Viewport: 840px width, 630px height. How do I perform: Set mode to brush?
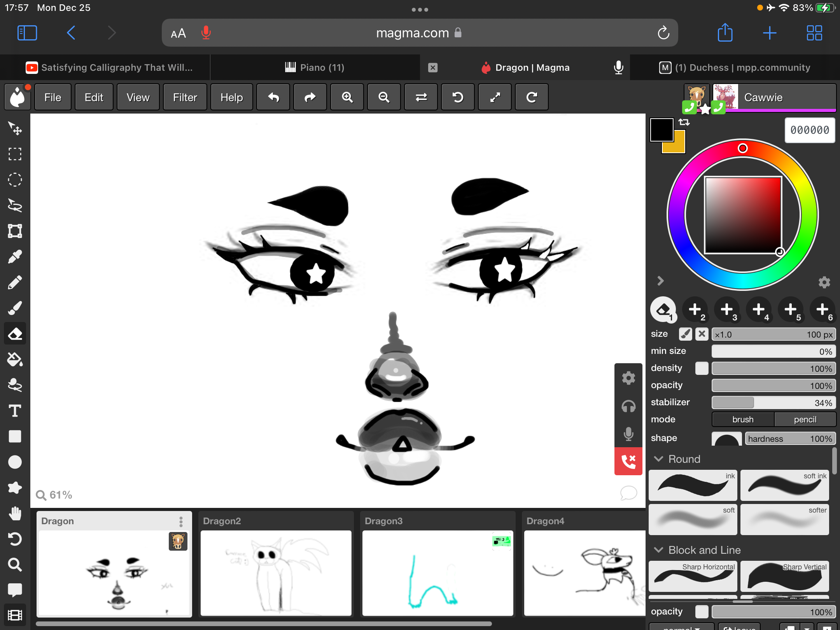743,419
